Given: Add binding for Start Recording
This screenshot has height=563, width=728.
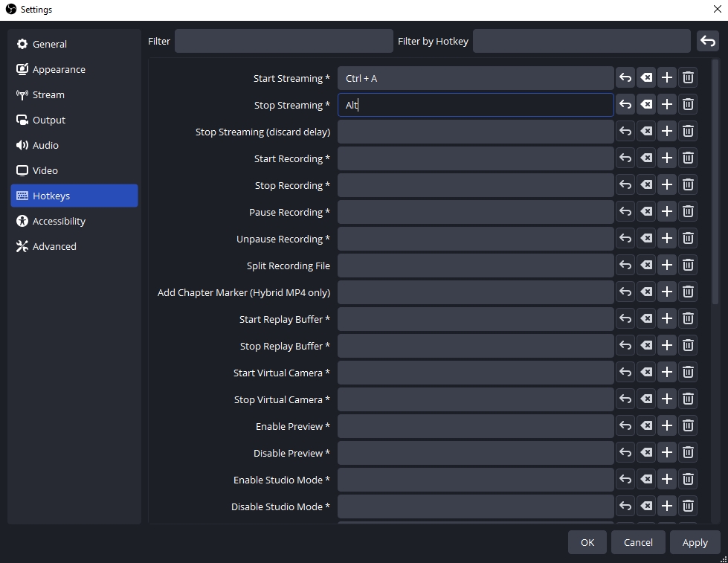Looking at the screenshot, I should coord(667,158).
